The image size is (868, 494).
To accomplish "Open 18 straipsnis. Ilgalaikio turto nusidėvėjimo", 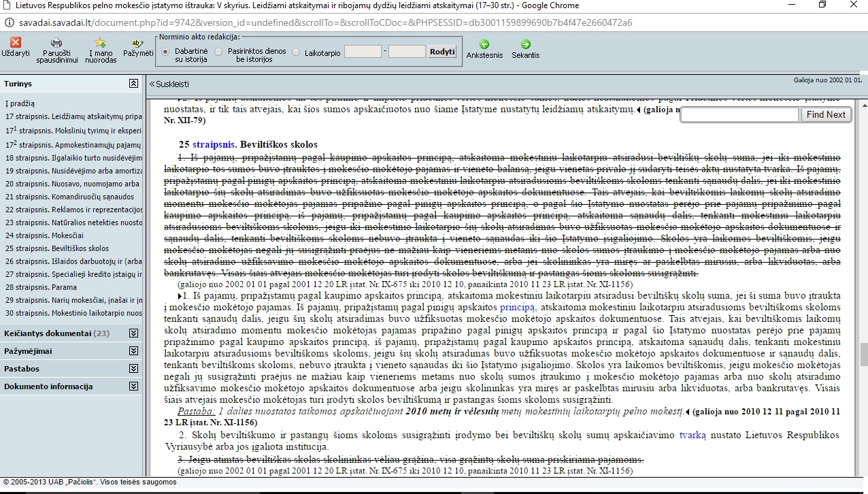I will 73,158.
